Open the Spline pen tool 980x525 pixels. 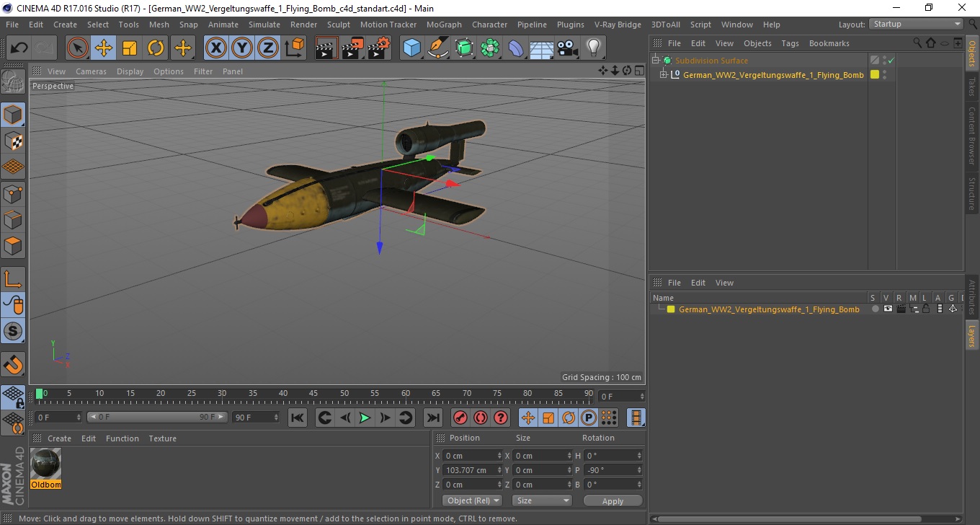tap(438, 48)
